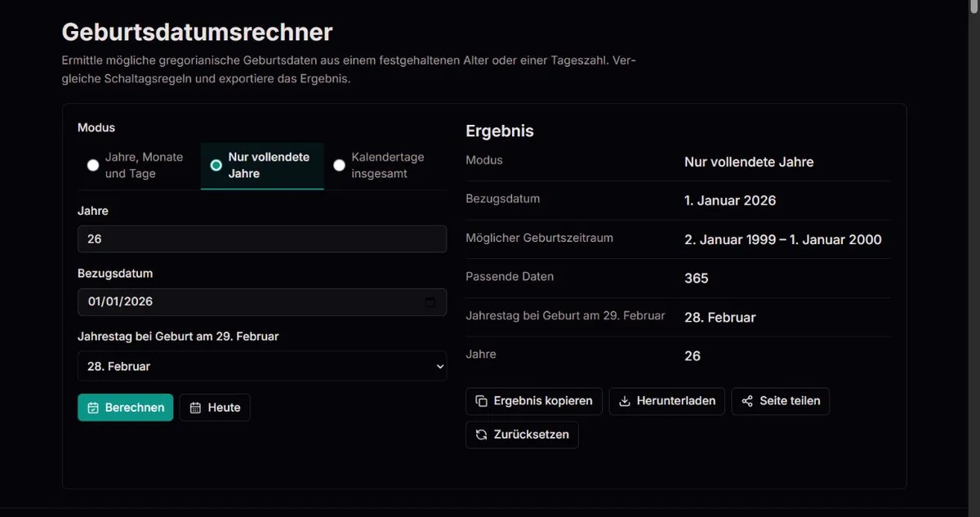Screen dimensions: 980x517
Task: Click the result value '365'
Action: (x=697, y=279)
